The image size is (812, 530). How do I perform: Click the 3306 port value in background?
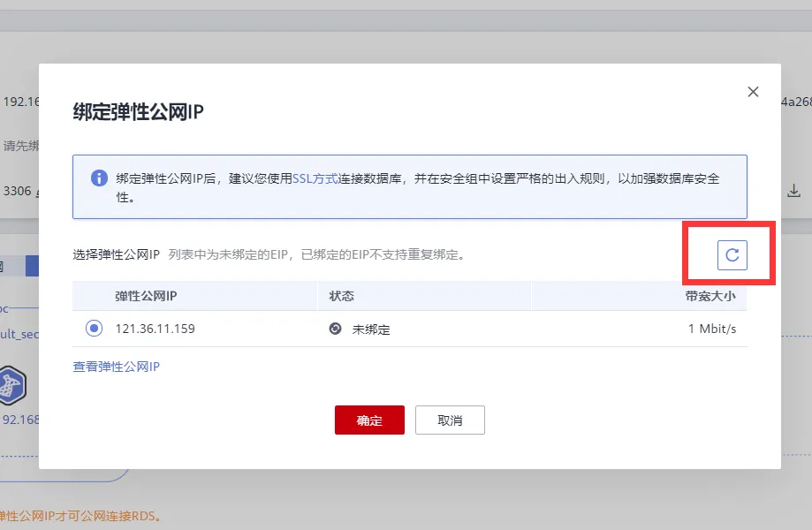pos(17,191)
